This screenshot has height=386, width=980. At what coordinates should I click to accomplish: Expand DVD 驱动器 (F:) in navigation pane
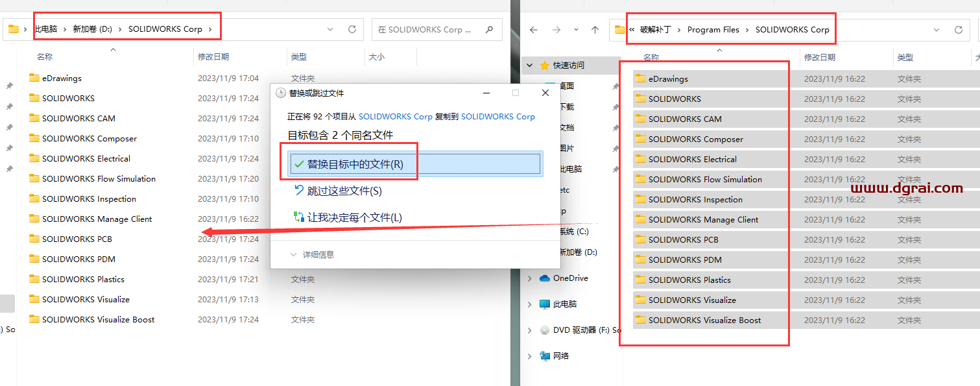(530, 330)
